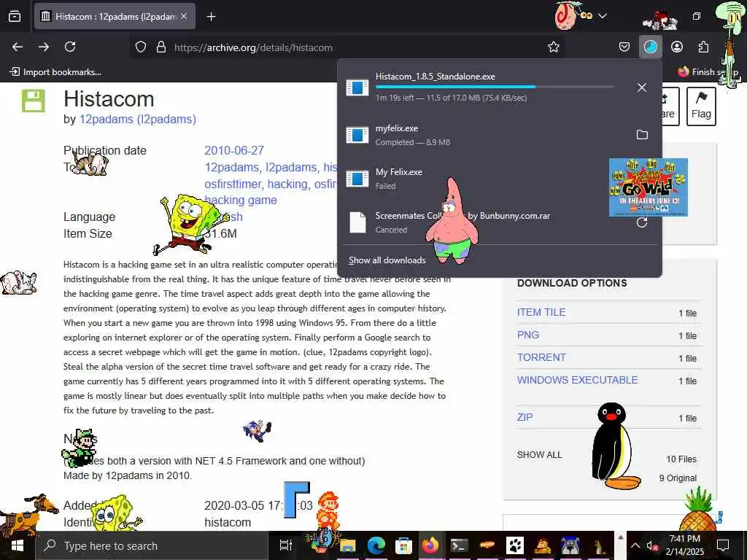
Task: Open the tab list dropdown chevron
Action: [x=602, y=16]
